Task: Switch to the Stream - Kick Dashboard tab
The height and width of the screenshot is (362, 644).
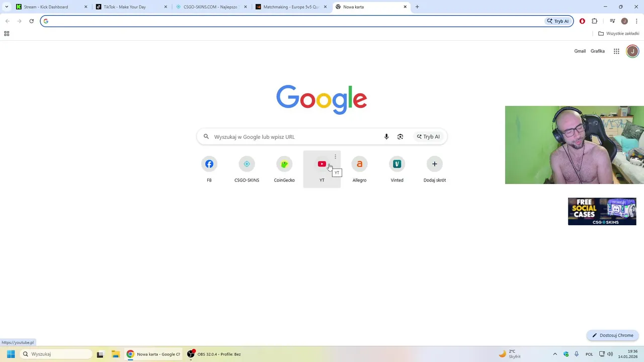Action: click(x=51, y=7)
